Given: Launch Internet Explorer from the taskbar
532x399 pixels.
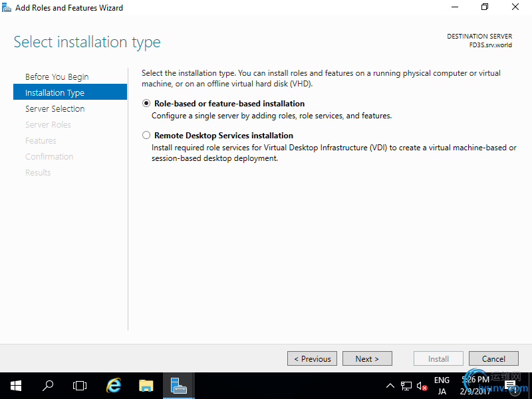Looking at the screenshot, I should (113, 386).
